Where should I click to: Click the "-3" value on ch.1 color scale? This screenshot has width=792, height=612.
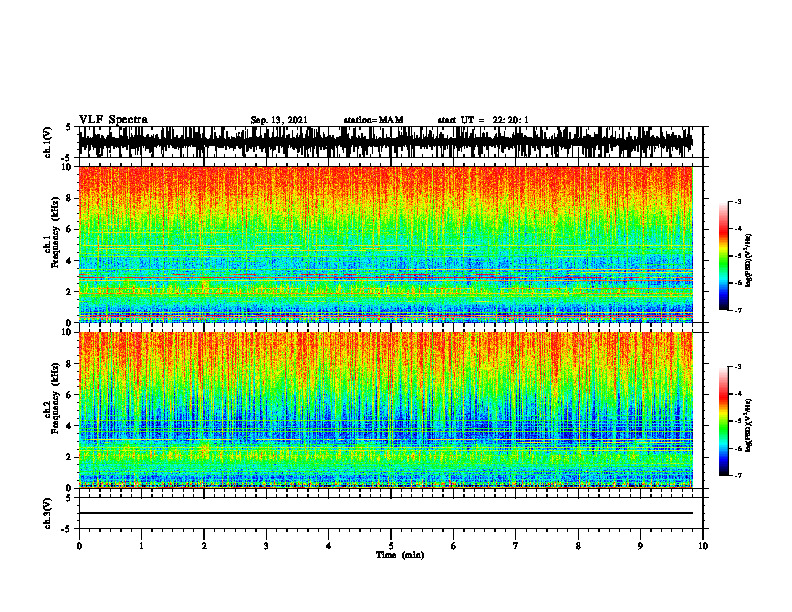pyautogui.click(x=737, y=201)
